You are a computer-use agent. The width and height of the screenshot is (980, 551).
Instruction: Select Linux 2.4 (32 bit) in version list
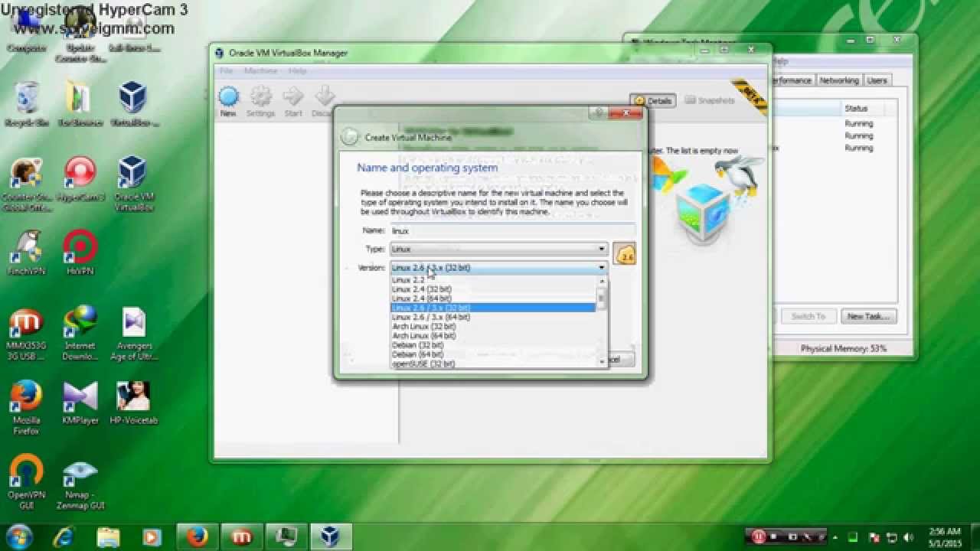point(492,289)
